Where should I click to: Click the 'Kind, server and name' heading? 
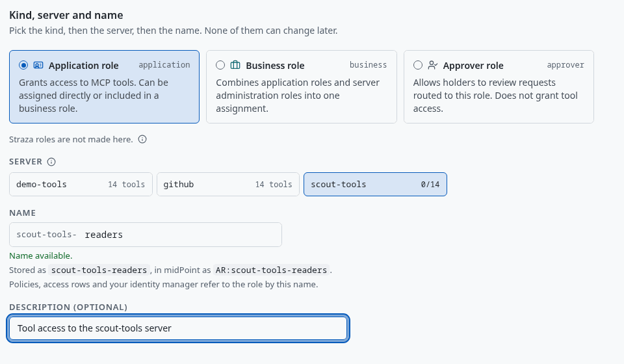coord(66,15)
